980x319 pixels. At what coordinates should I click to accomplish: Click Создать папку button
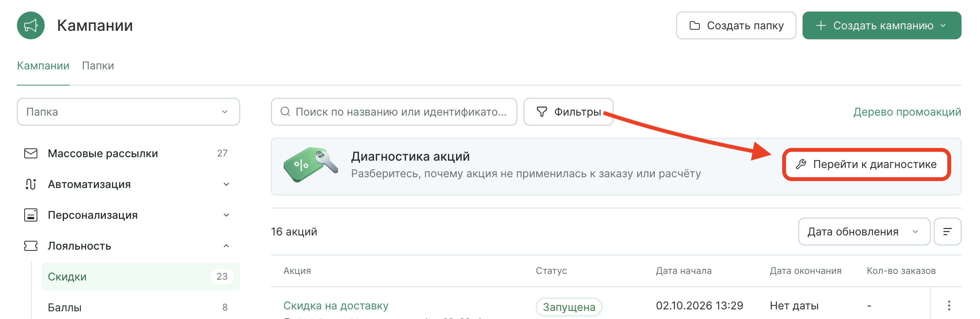coord(736,25)
